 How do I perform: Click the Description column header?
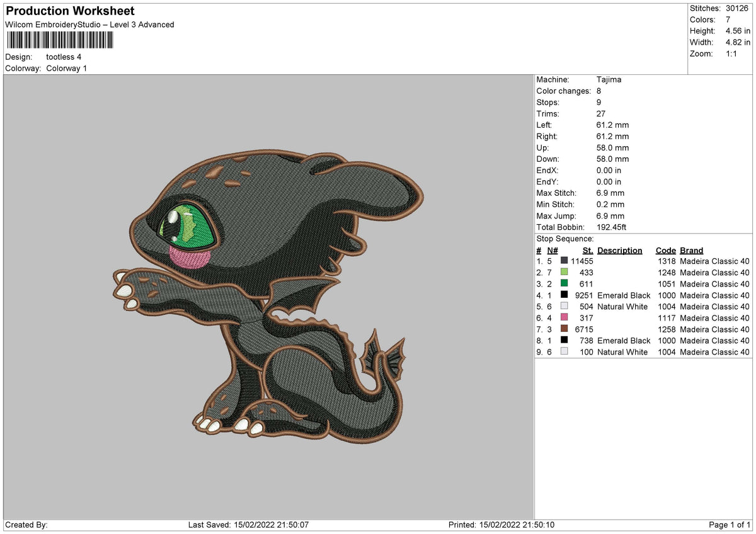(x=620, y=250)
